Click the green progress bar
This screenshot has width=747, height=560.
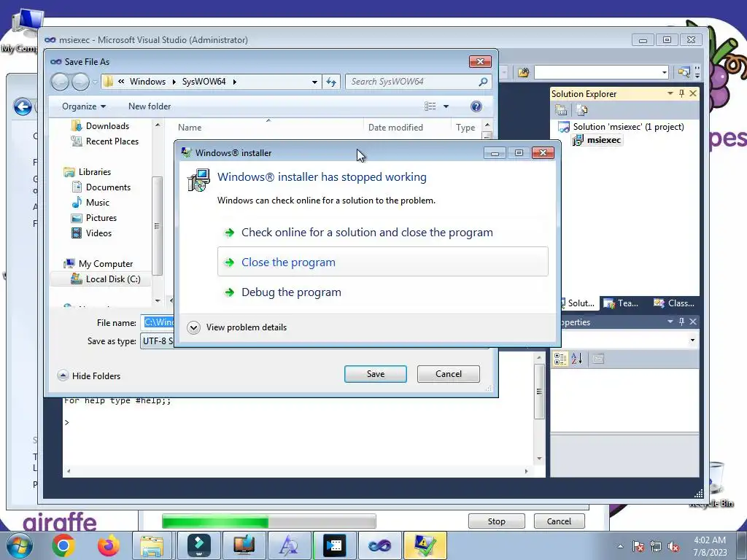click(268, 521)
